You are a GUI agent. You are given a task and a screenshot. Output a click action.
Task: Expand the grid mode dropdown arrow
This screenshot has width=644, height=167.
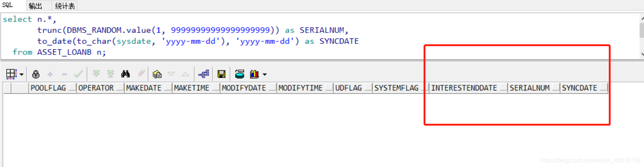coord(22,75)
